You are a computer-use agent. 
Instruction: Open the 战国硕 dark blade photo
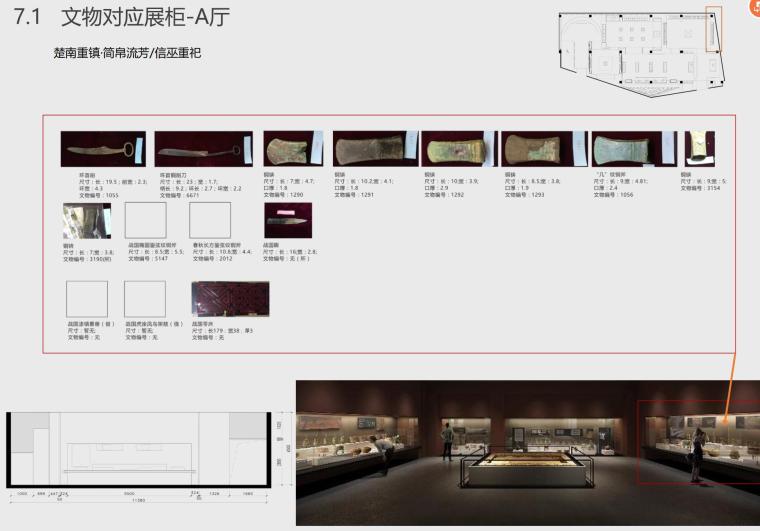tap(288, 220)
